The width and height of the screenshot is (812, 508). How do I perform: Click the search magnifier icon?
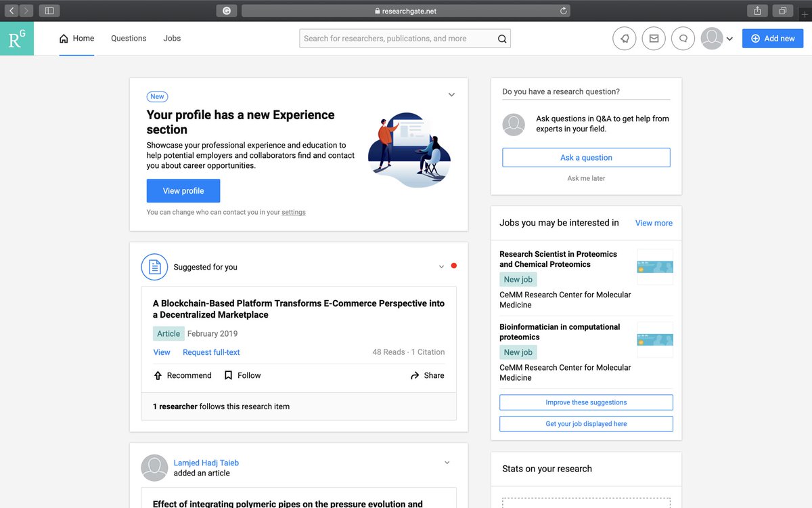(x=502, y=39)
